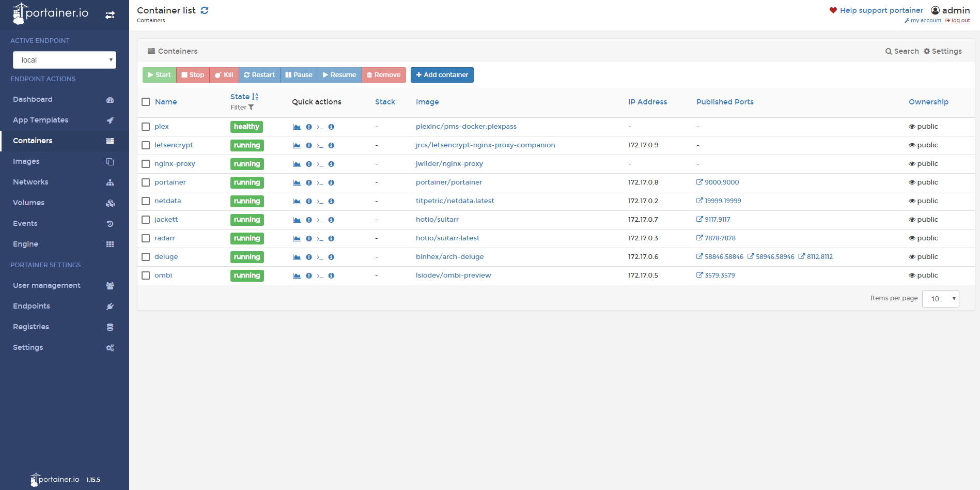Refresh the container list with the reload icon
This screenshot has width=980, height=490.
(205, 10)
